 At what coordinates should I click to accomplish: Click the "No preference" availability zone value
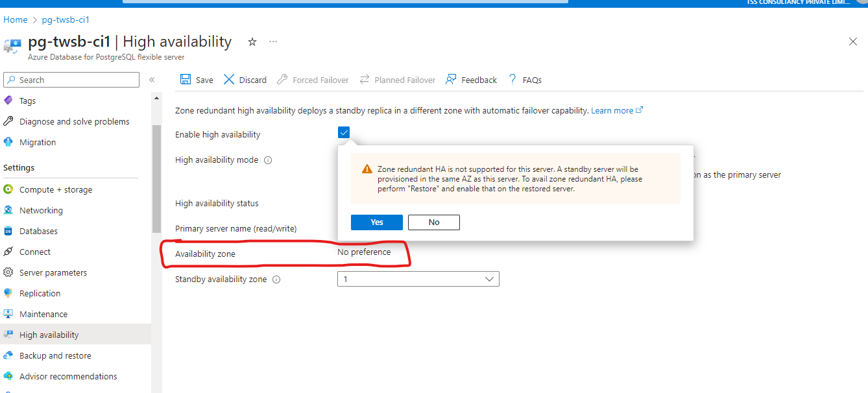(364, 252)
